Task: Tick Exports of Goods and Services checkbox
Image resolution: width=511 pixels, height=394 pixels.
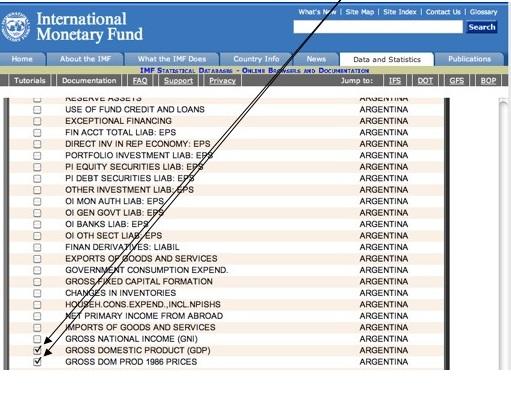Action: point(37,259)
